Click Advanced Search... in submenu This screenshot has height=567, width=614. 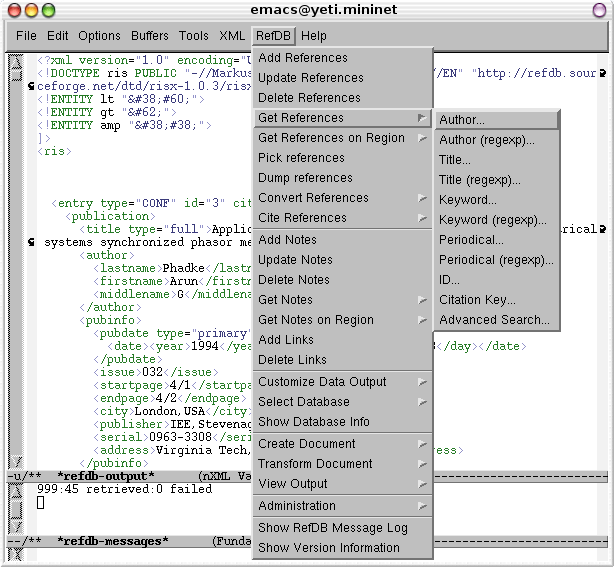click(494, 320)
